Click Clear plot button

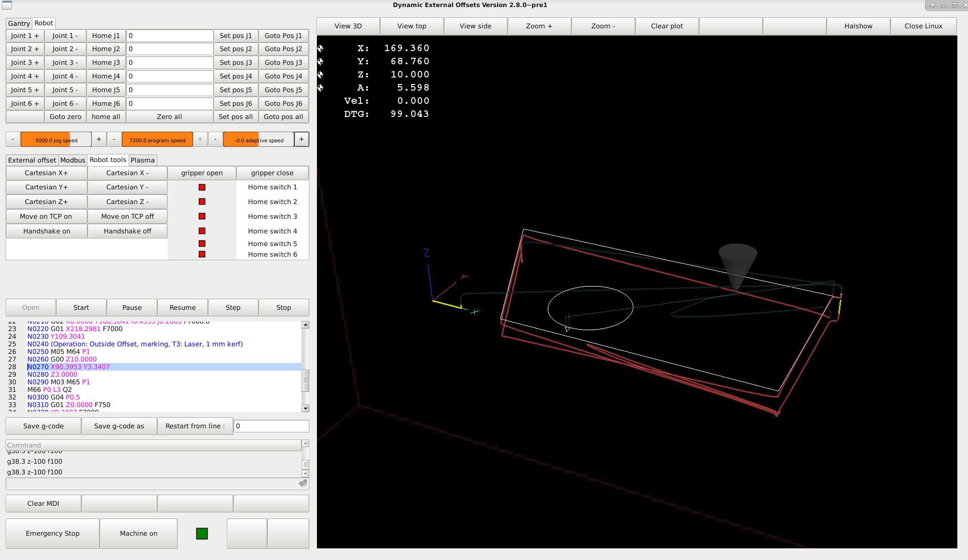[x=667, y=26]
